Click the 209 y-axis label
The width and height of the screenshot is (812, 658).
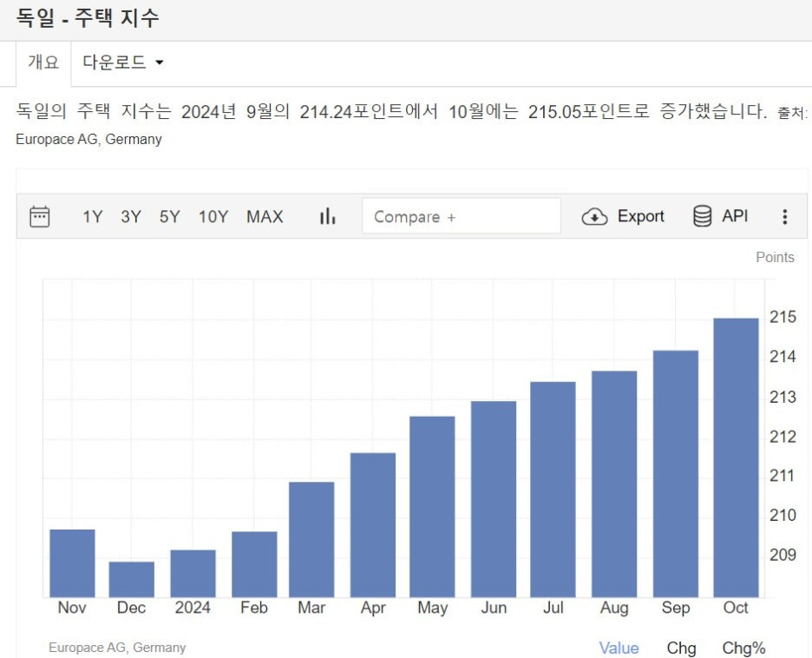(783, 555)
